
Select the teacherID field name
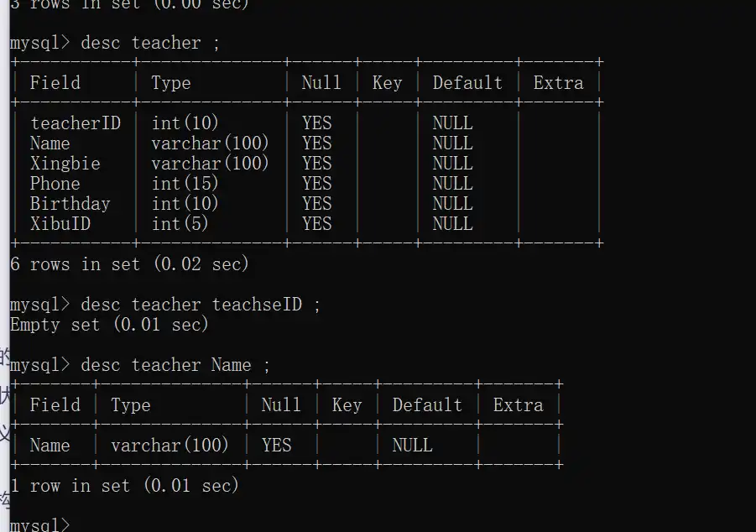coord(76,123)
